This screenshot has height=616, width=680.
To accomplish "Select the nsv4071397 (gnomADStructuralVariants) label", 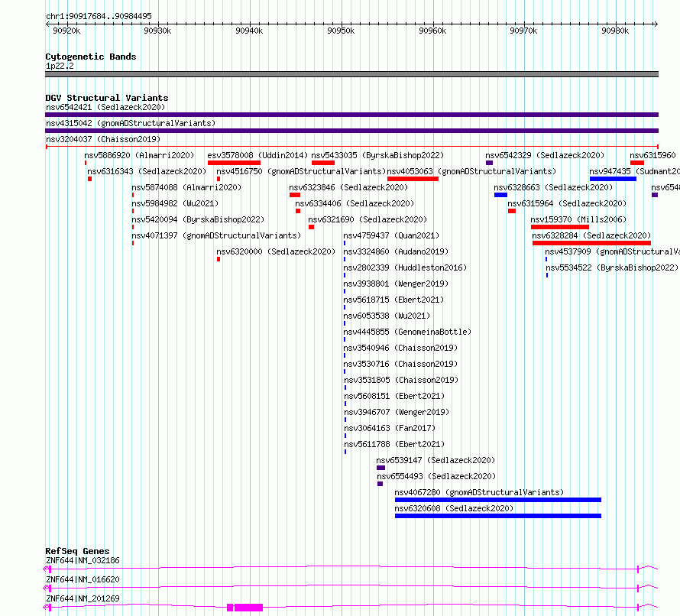I will point(216,235).
